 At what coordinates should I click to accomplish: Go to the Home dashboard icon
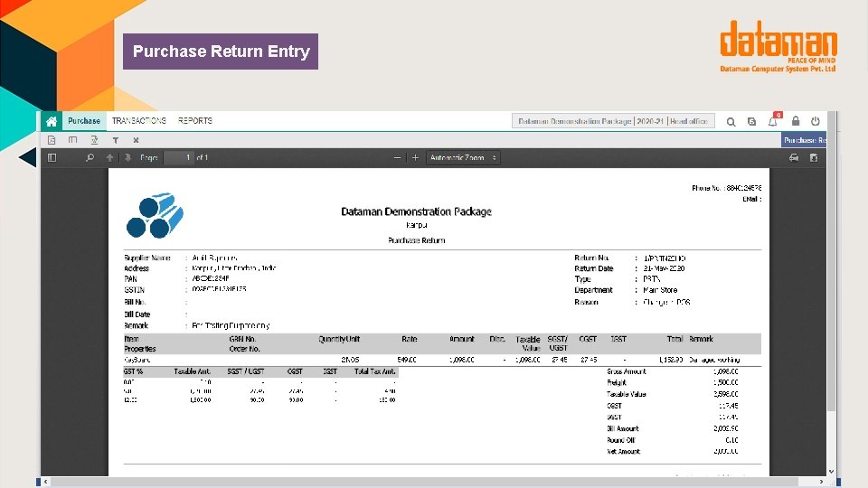pyautogui.click(x=52, y=121)
